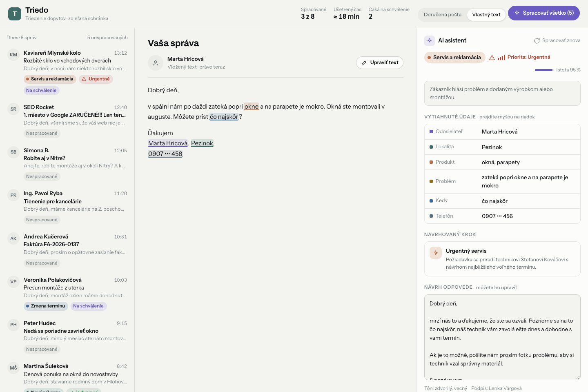
Task: Click the highlighted phrase čo najskôr in message
Action: coord(224,117)
